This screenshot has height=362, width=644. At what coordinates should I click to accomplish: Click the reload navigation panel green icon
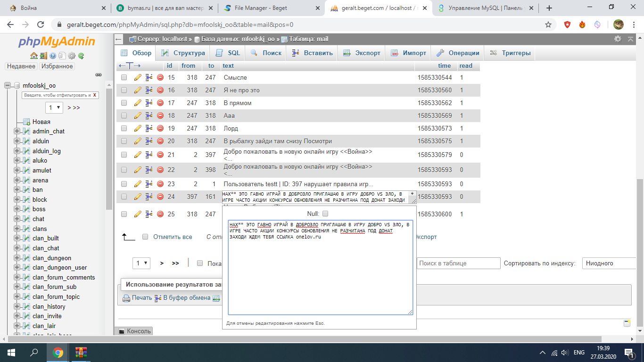click(x=81, y=56)
